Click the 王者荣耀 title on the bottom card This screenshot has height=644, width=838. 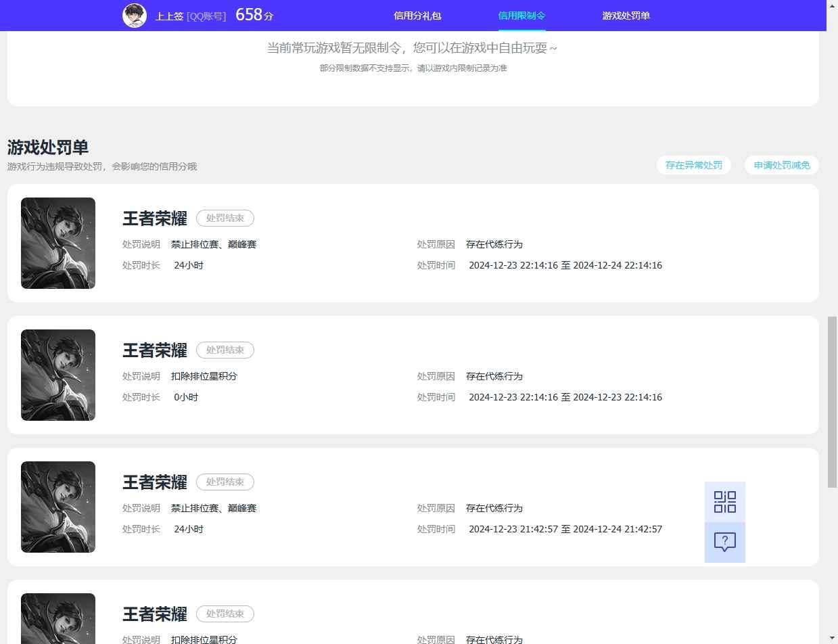point(155,614)
